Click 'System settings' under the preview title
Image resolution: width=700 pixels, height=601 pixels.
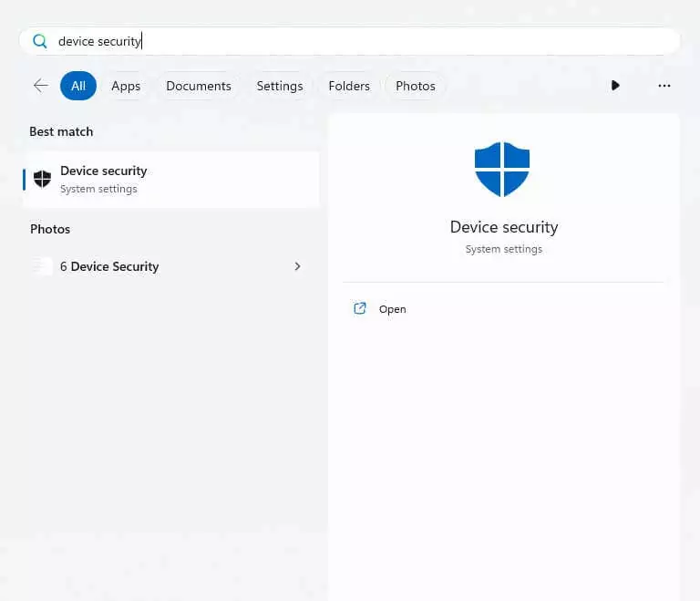[504, 249]
